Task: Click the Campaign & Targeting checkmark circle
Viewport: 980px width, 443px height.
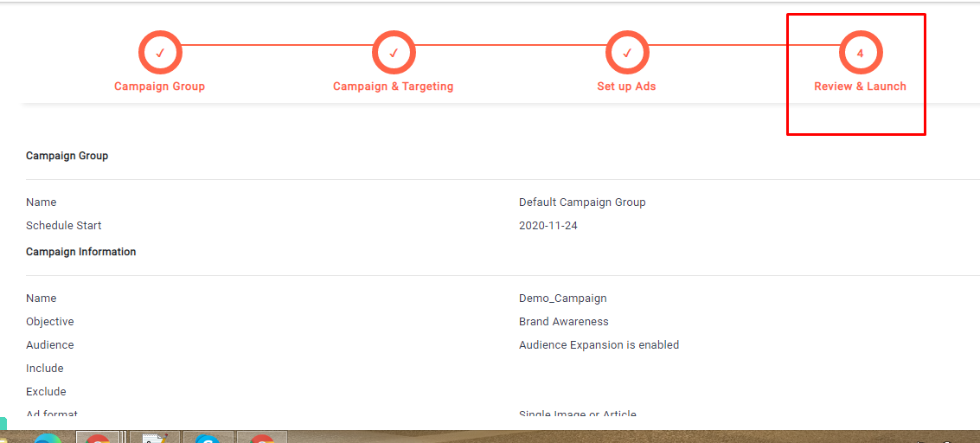Action: [x=394, y=53]
